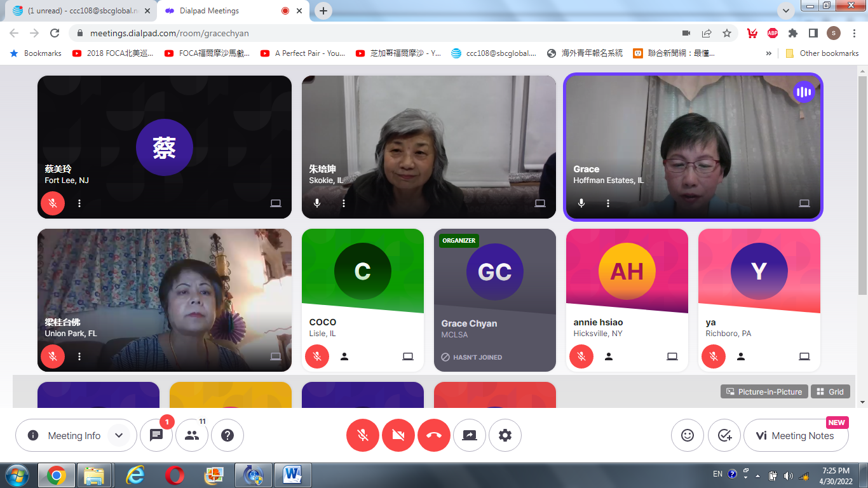Open the participants list icon
This screenshot has height=488, width=868.
(192, 435)
